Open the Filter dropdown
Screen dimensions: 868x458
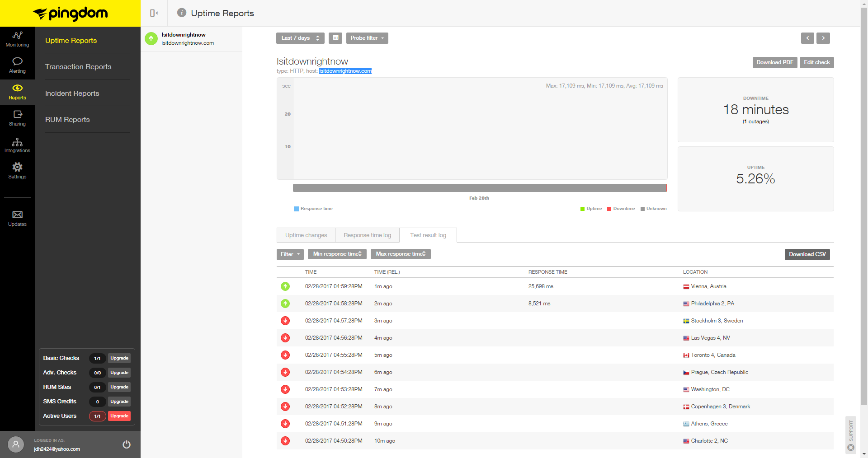[290, 254]
